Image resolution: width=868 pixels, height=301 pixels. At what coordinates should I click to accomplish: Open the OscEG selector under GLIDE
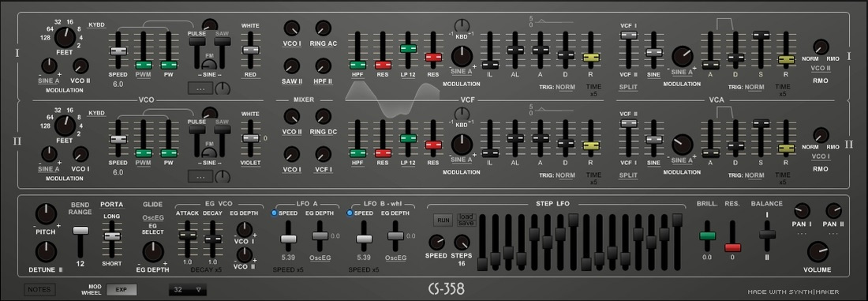click(x=153, y=218)
